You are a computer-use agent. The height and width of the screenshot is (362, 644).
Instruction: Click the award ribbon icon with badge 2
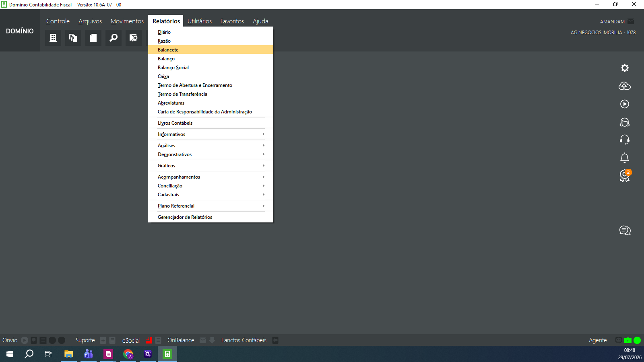coord(625,176)
